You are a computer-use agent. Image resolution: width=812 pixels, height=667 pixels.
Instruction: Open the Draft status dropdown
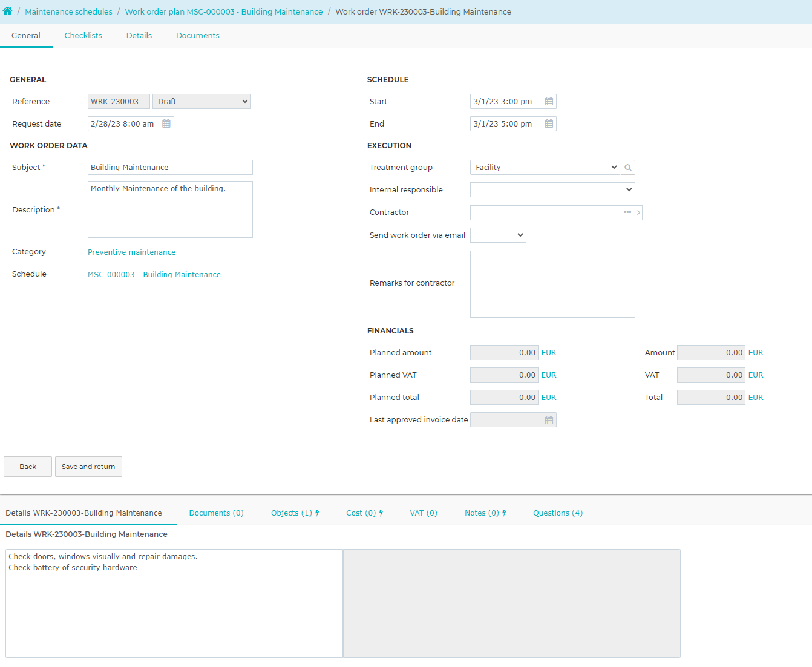click(201, 102)
